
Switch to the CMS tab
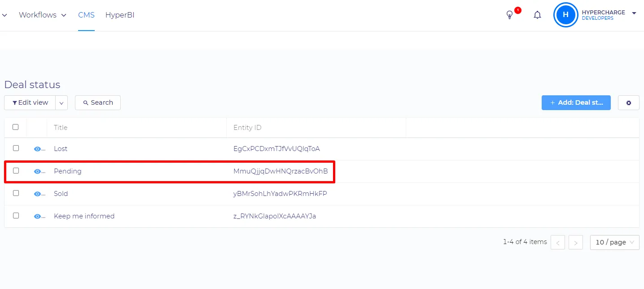point(86,15)
